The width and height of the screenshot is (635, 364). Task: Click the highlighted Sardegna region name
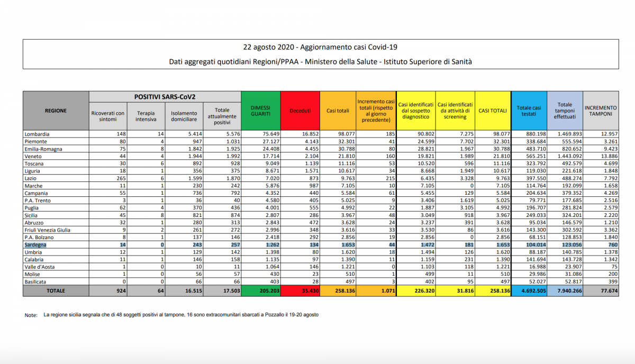click(x=35, y=245)
